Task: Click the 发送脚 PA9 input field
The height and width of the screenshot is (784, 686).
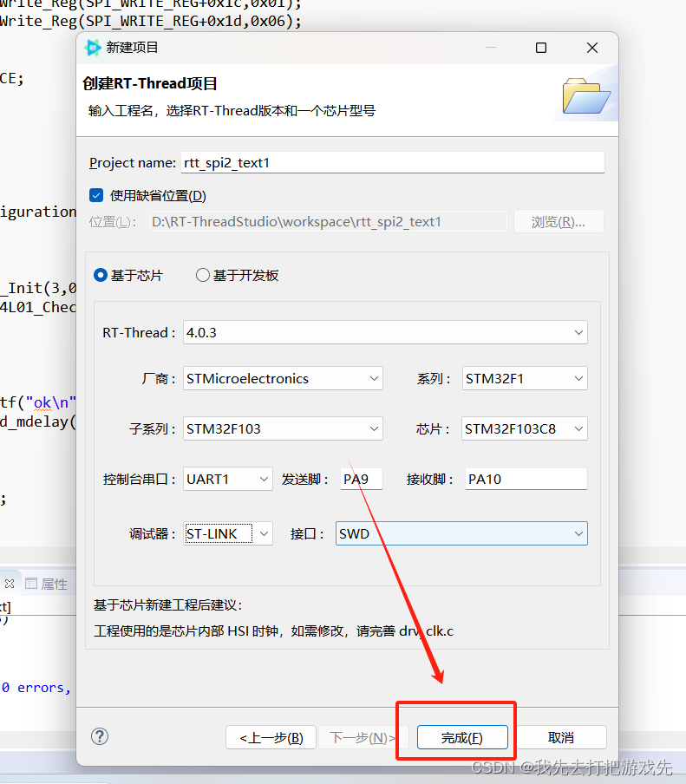Action: (x=362, y=479)
